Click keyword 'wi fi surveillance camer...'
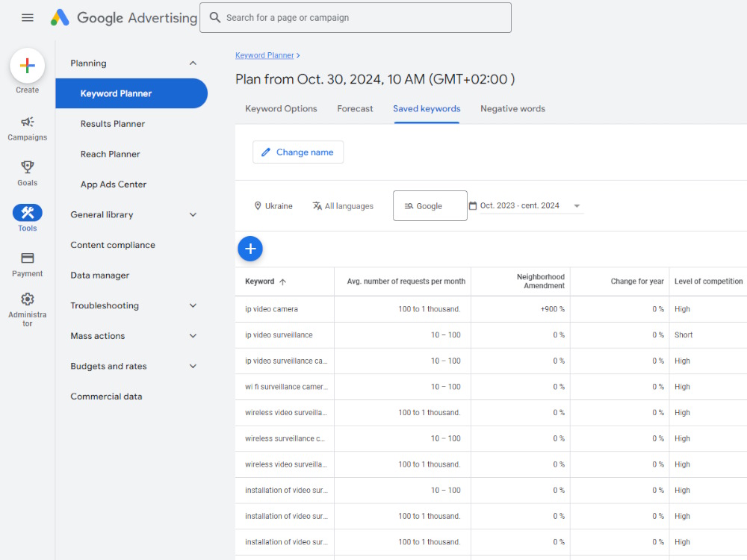The width and height of the screenshot is (747, 560). [286, 387]
